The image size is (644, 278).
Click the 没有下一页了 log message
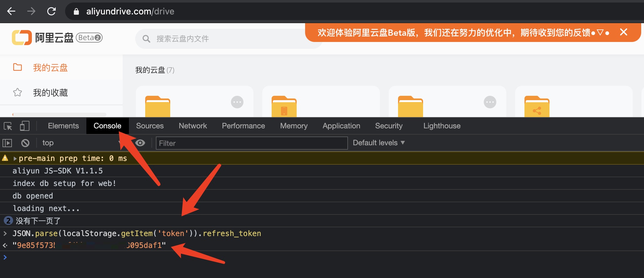[38, 221]
